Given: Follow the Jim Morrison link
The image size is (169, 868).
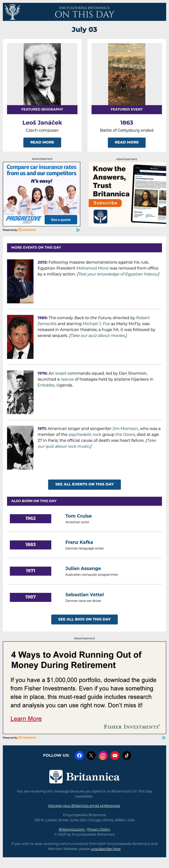Looking at the screenshot, I should (x=125, y=429).
